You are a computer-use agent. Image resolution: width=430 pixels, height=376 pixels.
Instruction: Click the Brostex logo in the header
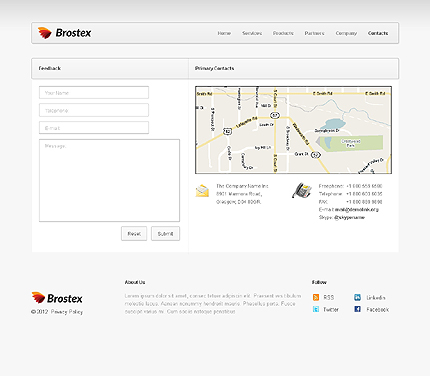tap(64, 33)
